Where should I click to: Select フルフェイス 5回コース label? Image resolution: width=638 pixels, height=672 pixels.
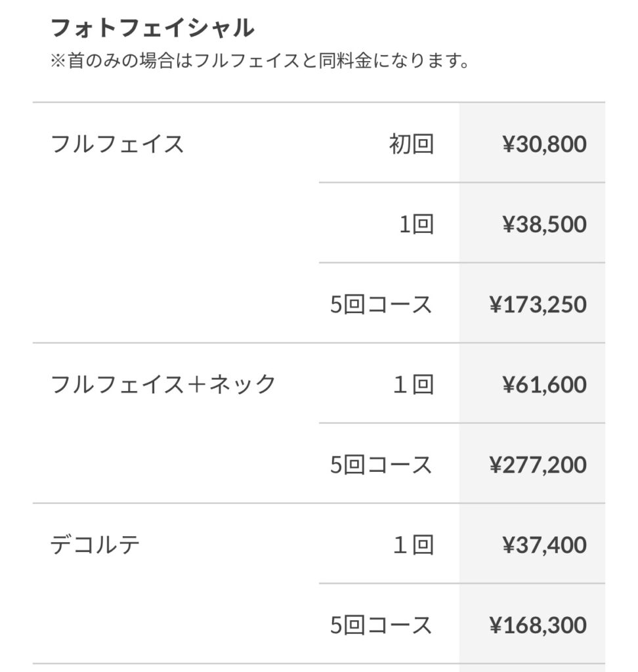point(381,304)
